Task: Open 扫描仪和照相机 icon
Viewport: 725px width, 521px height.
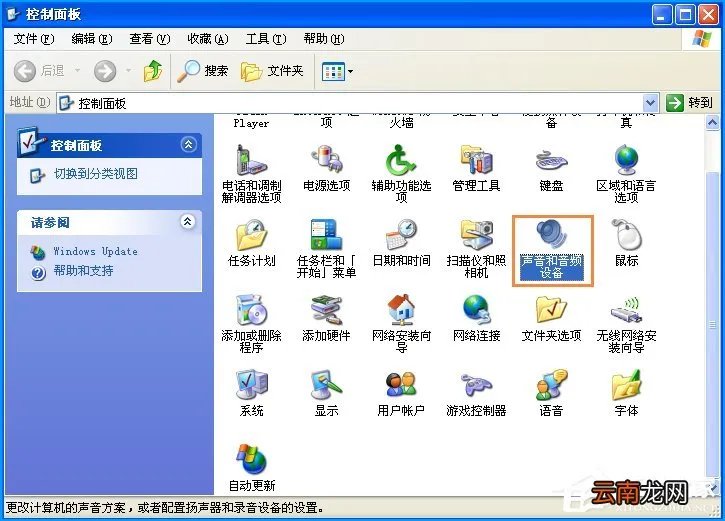Action: [x=476, y=249]
